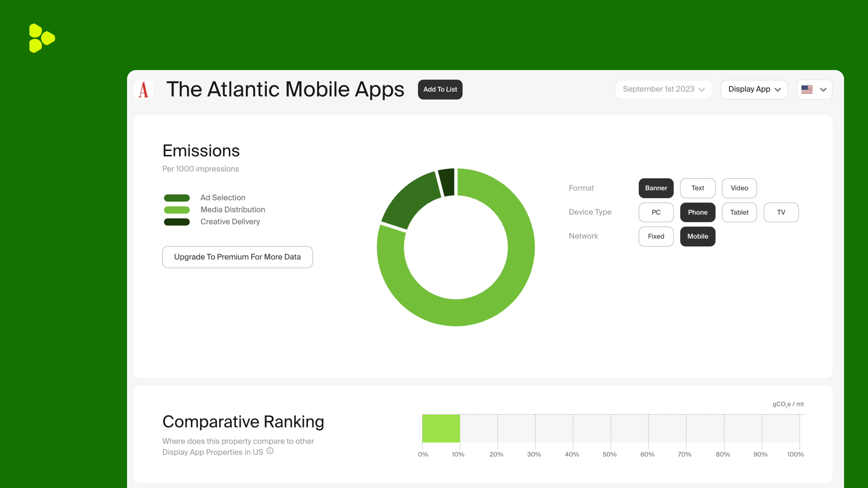Screen dimensions: 868x488
Task: Click the green comparative ranking bar
Action: coord(441,428)
